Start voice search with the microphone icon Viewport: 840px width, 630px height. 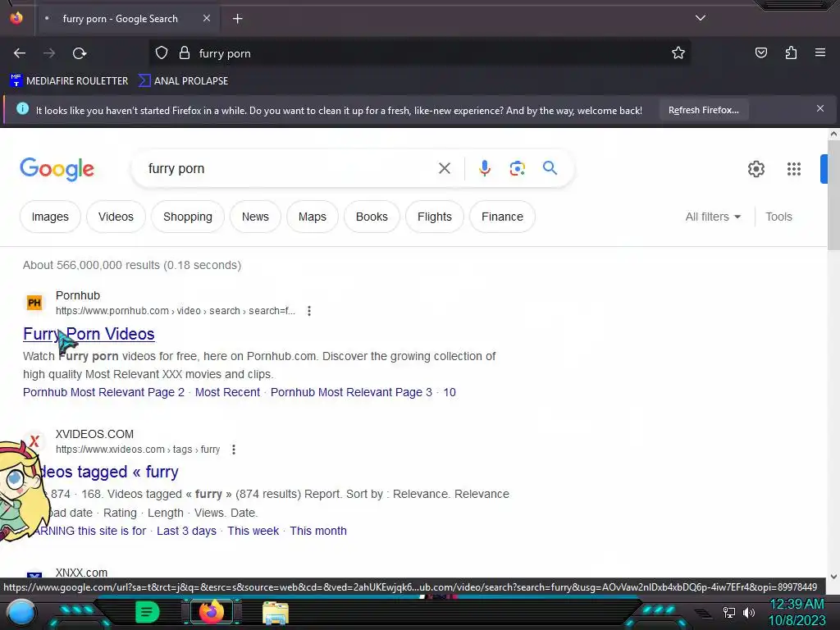[x=484, y=168]
